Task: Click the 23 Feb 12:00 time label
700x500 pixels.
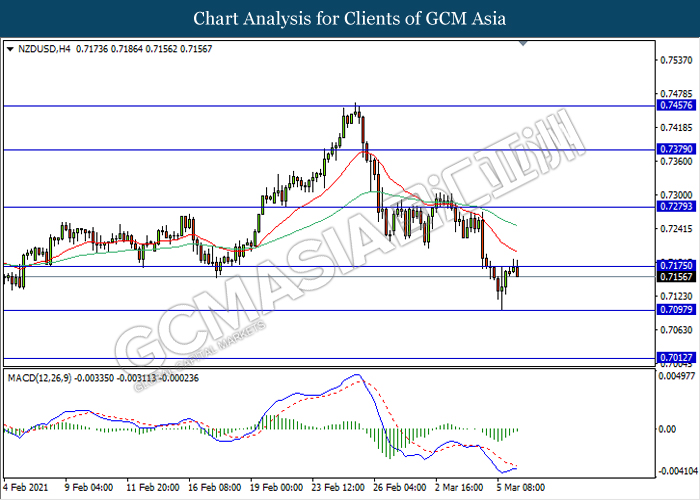Action: tap(338, 487)
